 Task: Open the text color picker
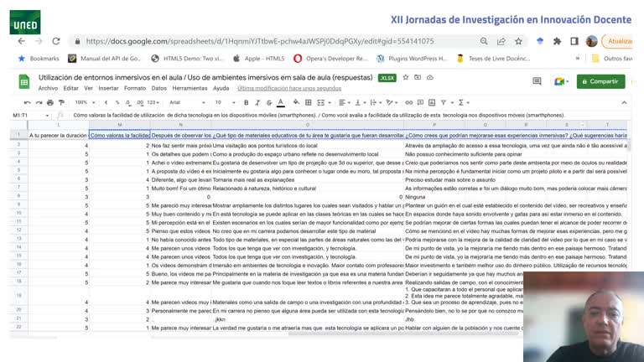coord(281,102)
